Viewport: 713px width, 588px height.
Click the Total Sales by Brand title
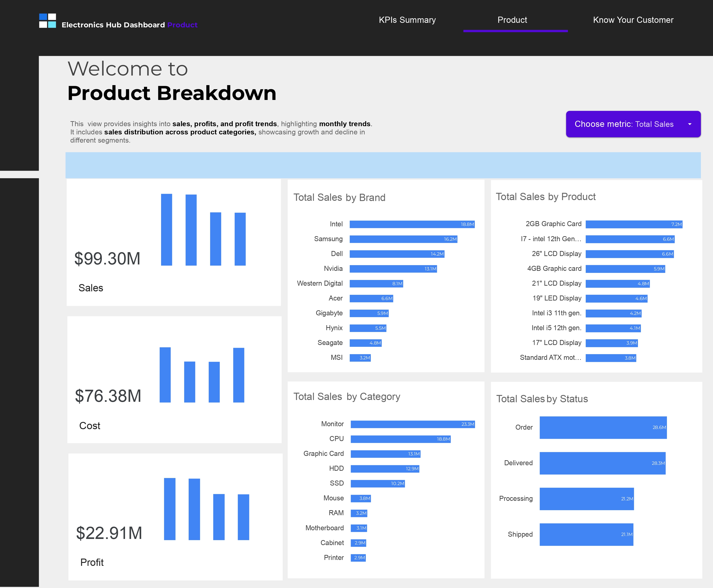[340, 197]
